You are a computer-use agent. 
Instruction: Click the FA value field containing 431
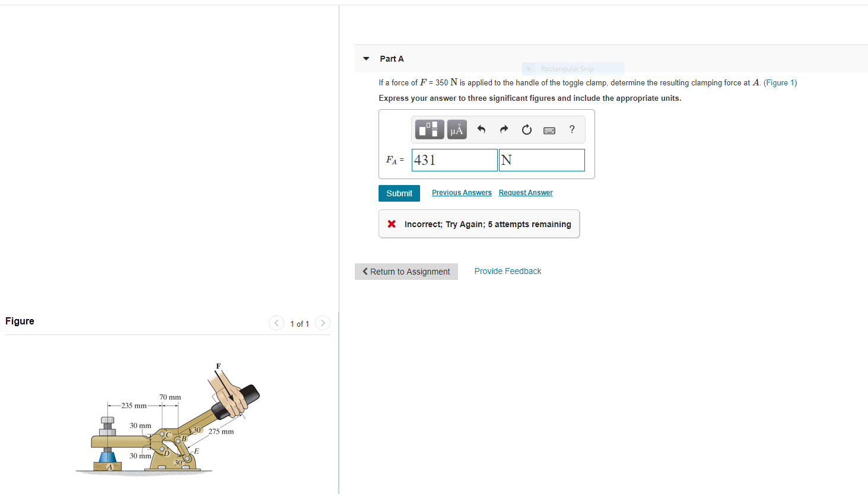(454, 160)
